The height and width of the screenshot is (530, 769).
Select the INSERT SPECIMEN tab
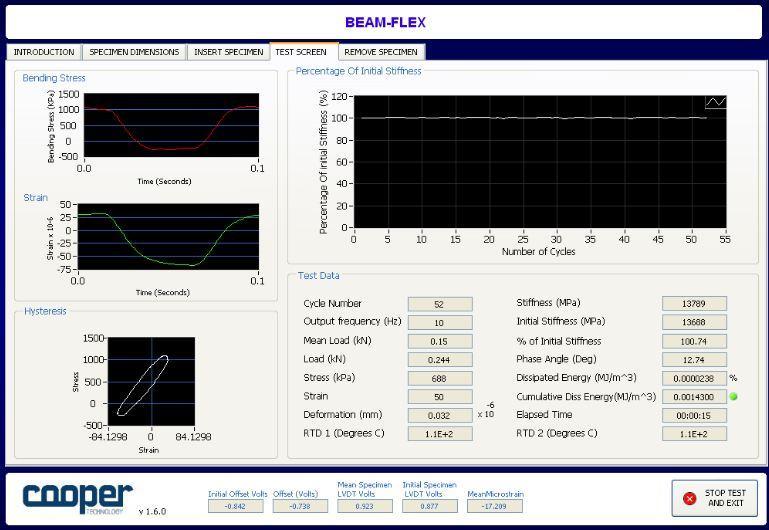click(229, 52)
